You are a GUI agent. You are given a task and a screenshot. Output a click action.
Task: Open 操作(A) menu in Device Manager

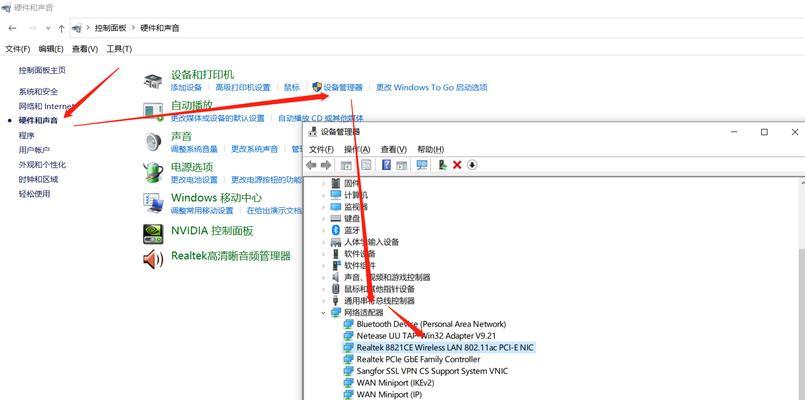pyautogui.click(x=357, y=149)
